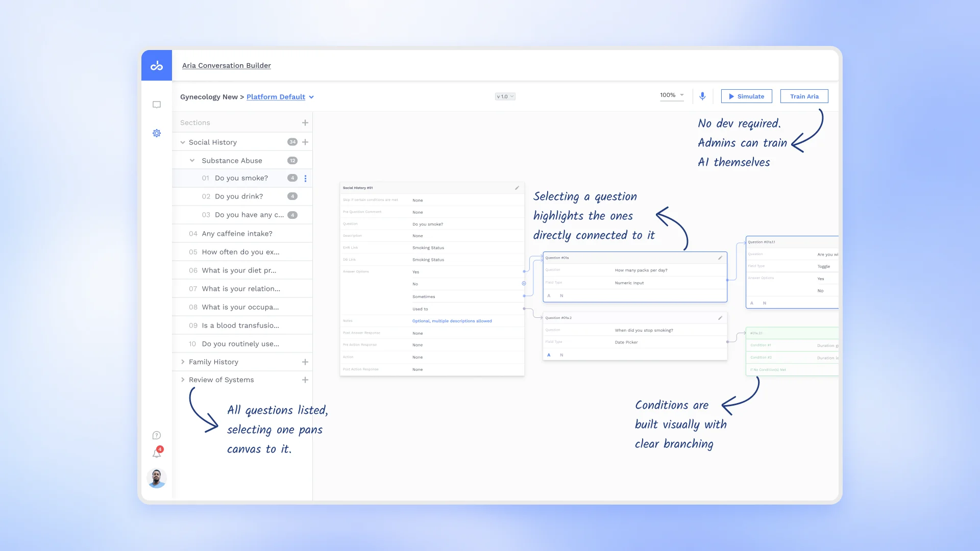Click the plus connector next to the No answer option
Viewport: 980px width, 551px height.
(x=524, y=283)
